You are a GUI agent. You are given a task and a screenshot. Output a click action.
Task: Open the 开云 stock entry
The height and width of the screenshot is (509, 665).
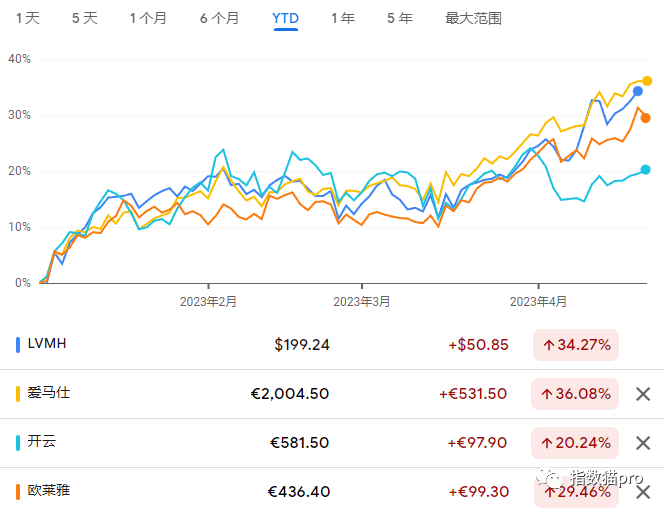44,442
